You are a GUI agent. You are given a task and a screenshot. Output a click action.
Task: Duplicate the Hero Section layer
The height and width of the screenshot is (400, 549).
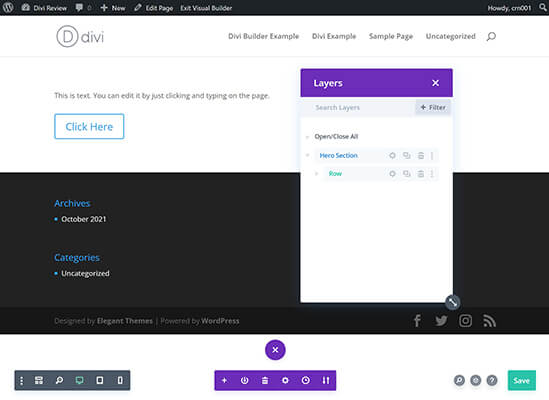point(406,156)
